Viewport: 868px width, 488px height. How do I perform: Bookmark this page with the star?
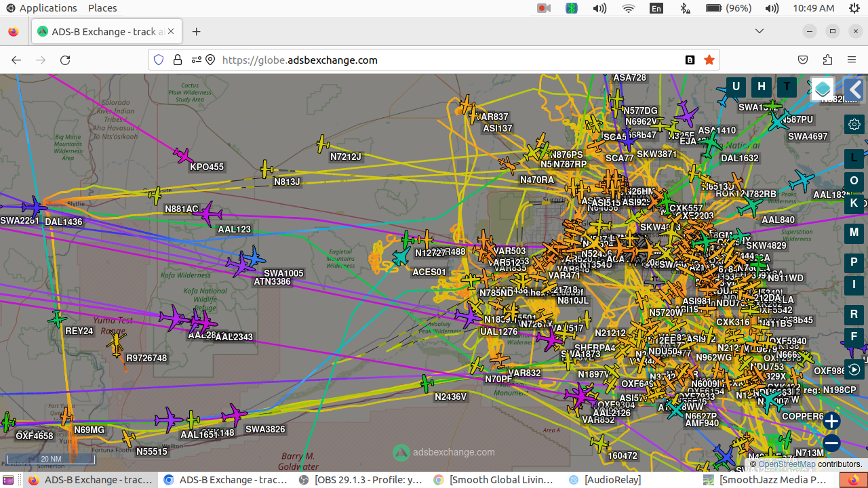click(709, 60)
